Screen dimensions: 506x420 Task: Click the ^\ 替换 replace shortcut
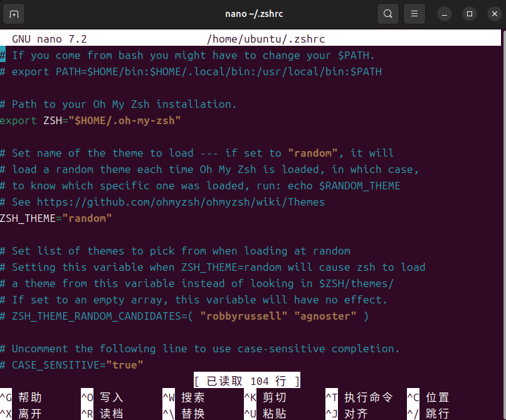point(184,414)
